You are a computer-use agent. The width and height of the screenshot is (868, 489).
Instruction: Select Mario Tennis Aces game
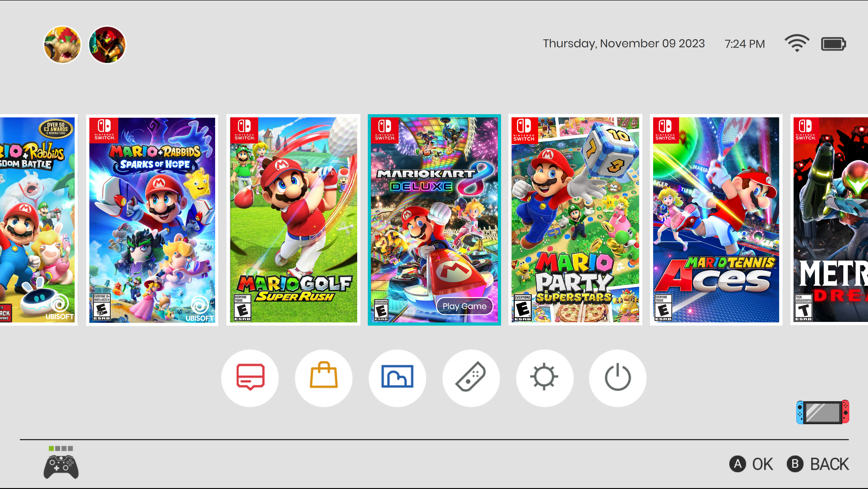pyautogui.click(x=716, y=220)
